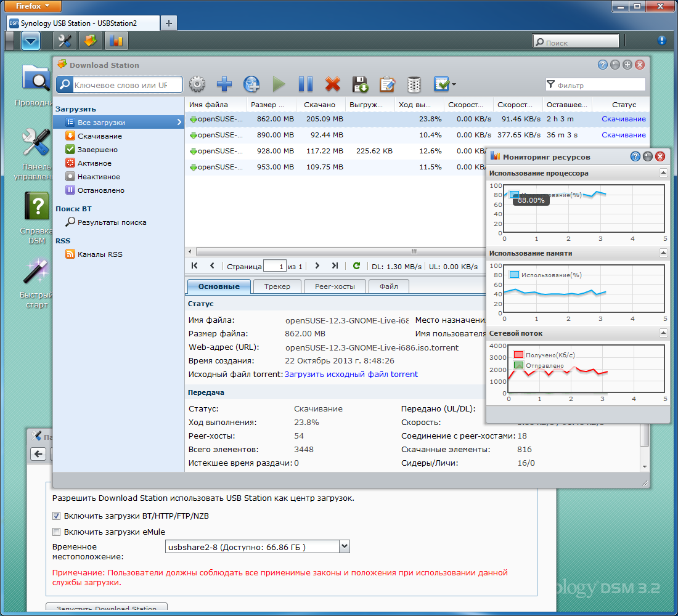This screenshot has height=616, width=678.
Task: Clear completed tasks with trash bin icon
Action: tap(414, 84)
